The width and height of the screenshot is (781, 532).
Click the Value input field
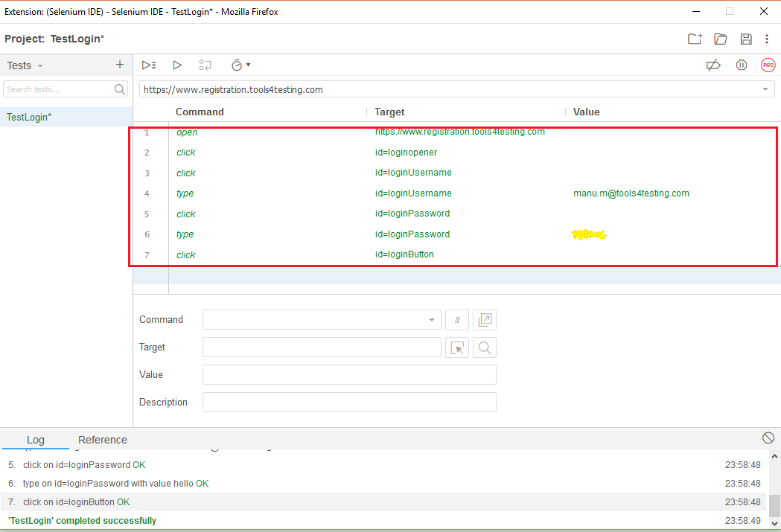tap(349, 375)
